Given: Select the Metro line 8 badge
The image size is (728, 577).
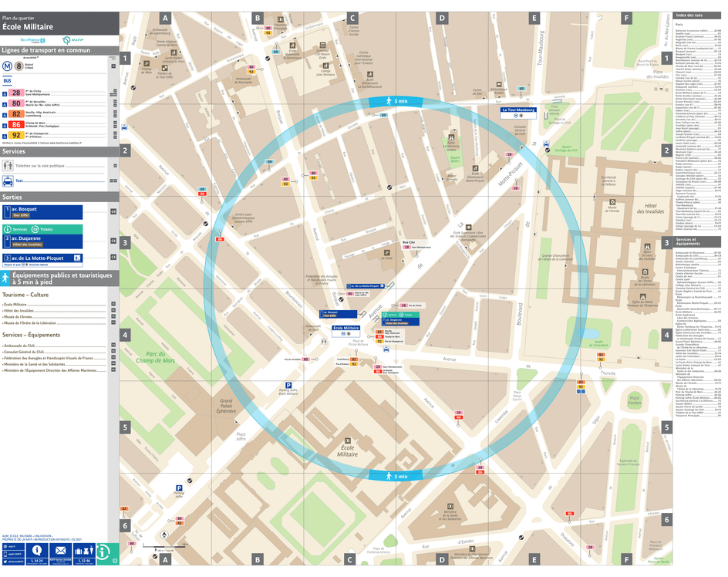Looking at the screenshot, I should point(19,66).
